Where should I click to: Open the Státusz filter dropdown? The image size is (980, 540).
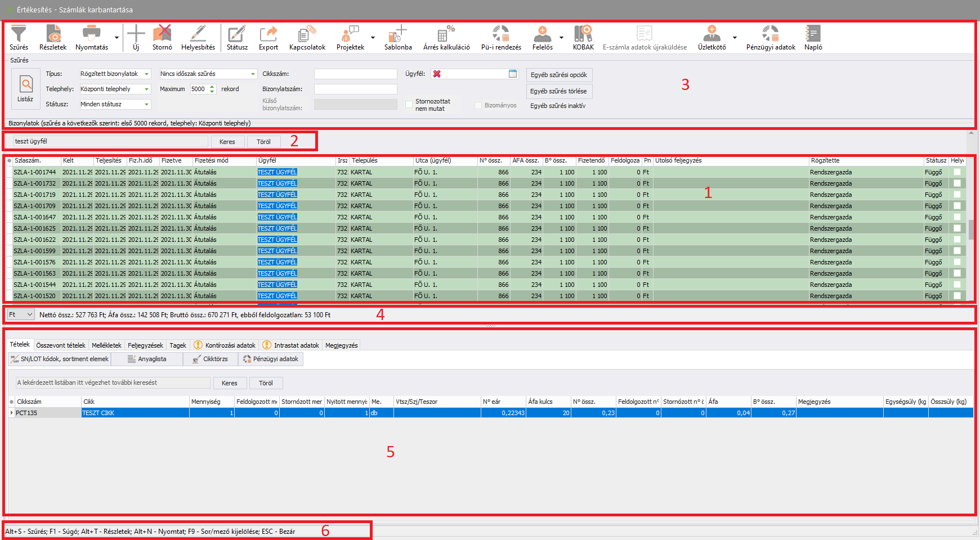(x=147, y=105)
